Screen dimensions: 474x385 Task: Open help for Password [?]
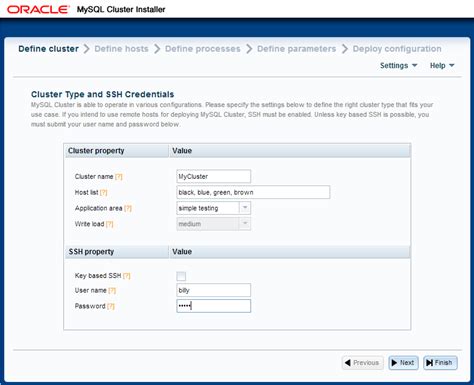111,306
